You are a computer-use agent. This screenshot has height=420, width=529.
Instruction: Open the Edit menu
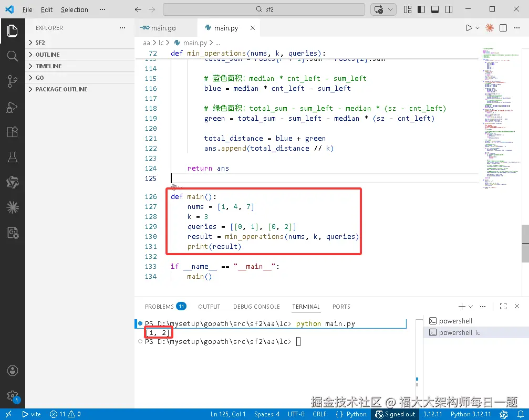pos(47,9)
